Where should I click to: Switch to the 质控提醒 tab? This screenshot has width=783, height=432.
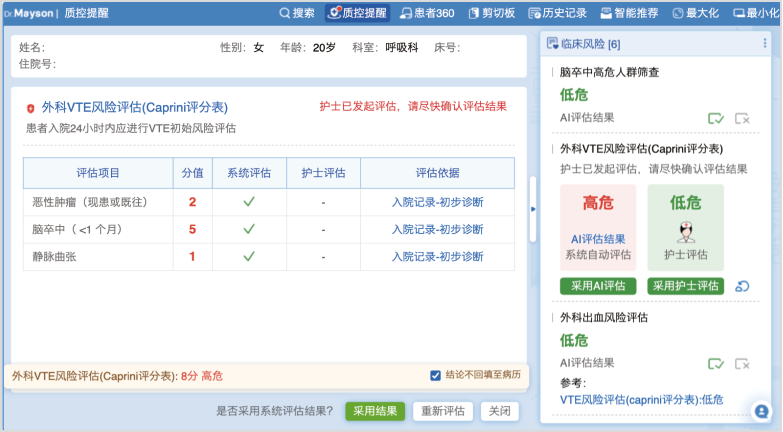(x=358, y=13)
